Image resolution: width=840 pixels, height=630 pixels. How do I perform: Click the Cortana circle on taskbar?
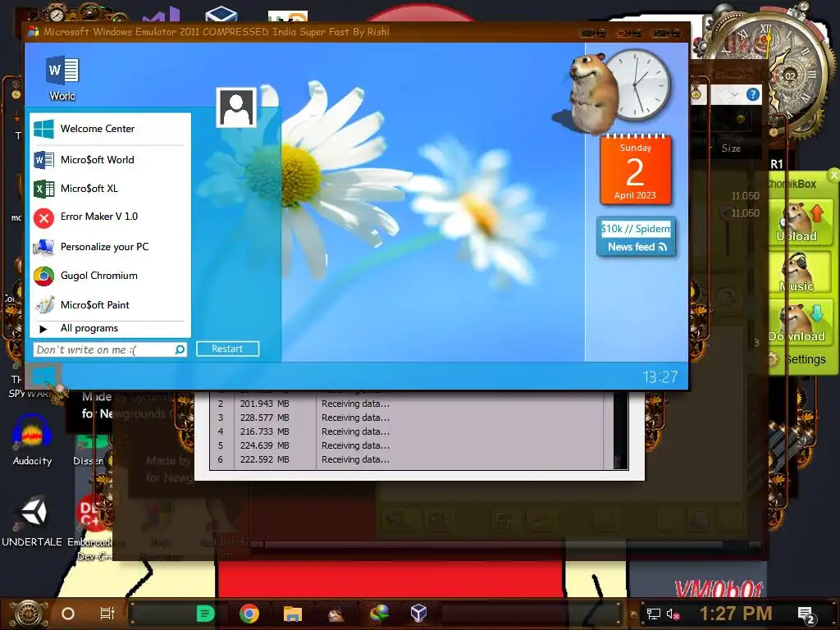68,614
